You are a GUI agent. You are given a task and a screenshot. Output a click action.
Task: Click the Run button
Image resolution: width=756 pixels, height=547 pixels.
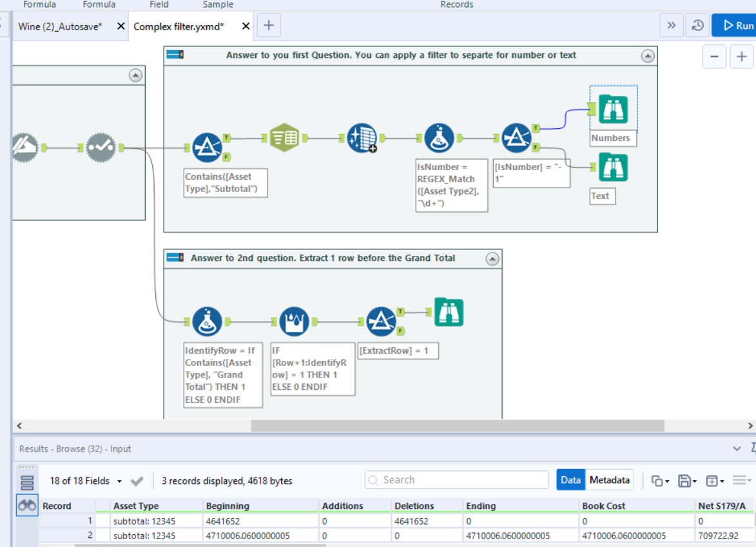[739, 25]
